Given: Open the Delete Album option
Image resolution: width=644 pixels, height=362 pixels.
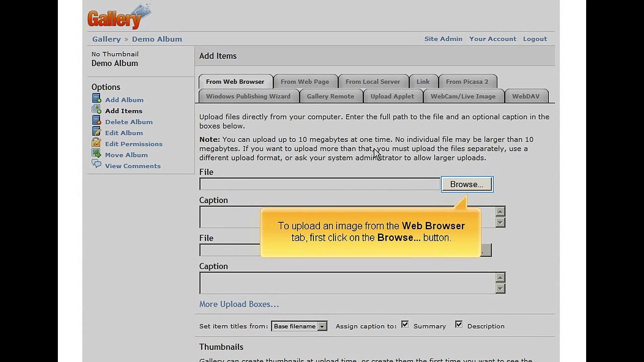Looking at the screenshot, I should [129, 122].
